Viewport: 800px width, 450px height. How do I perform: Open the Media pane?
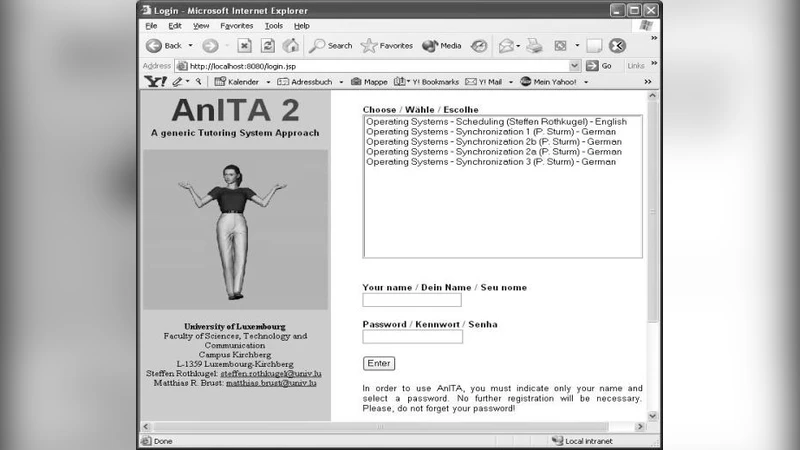442,46
